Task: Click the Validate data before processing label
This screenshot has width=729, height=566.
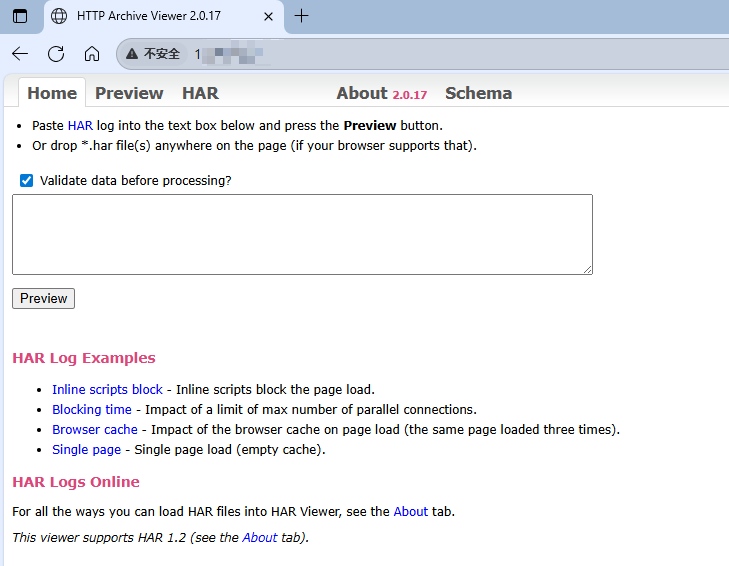Action: (x=135, y=180)
